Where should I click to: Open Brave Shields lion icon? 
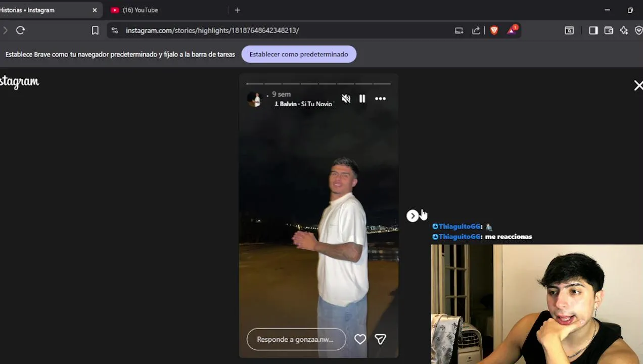coord(494,30)
